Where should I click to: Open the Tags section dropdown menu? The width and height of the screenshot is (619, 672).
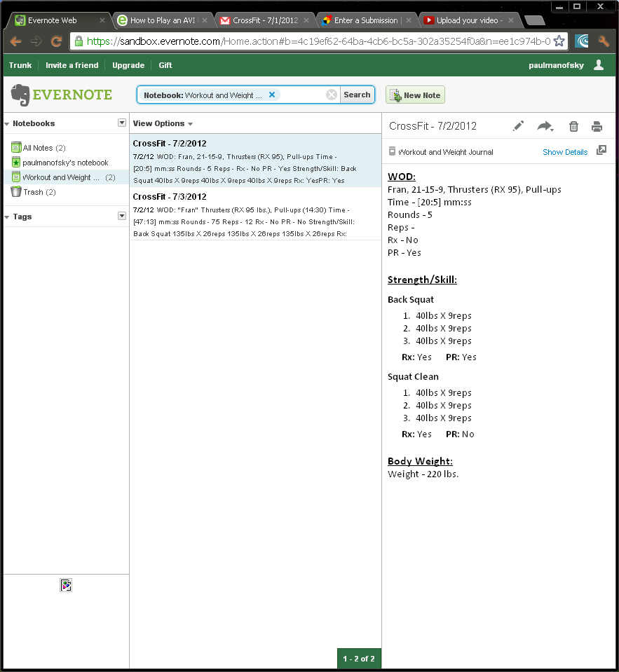click(122, 216)
